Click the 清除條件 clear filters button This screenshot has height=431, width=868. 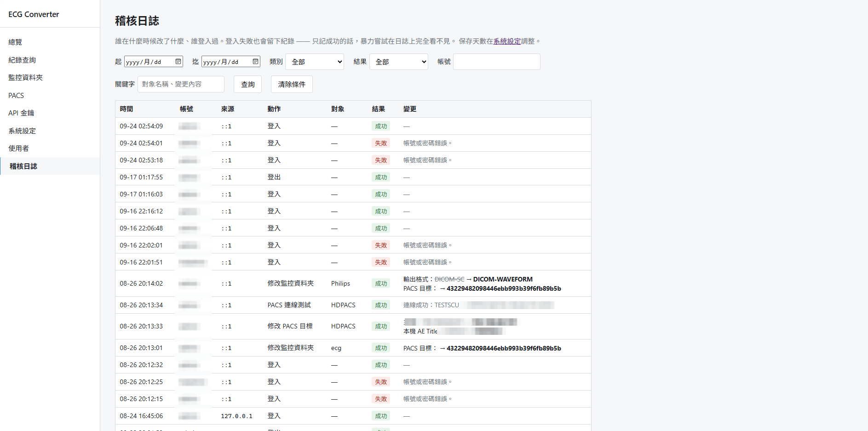292,84
